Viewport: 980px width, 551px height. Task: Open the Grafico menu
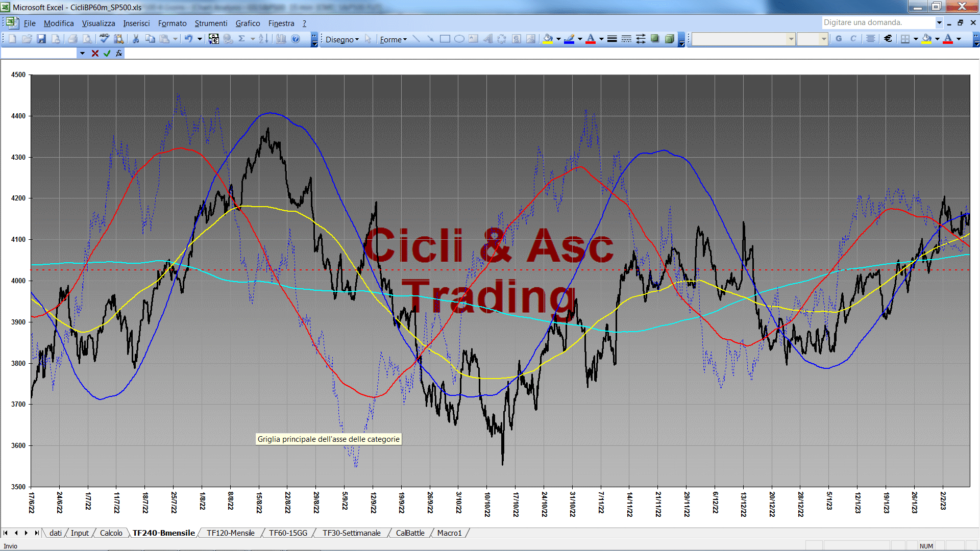(248, 23)
